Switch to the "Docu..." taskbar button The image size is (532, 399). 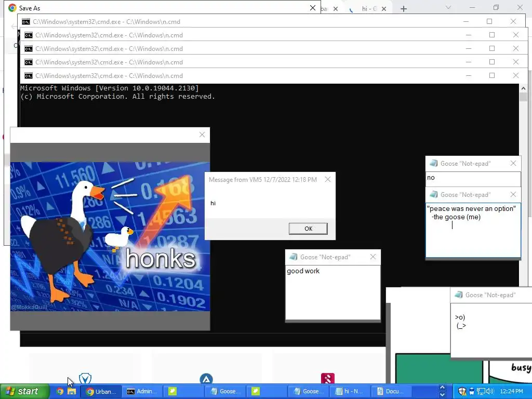tap(391, 392)
